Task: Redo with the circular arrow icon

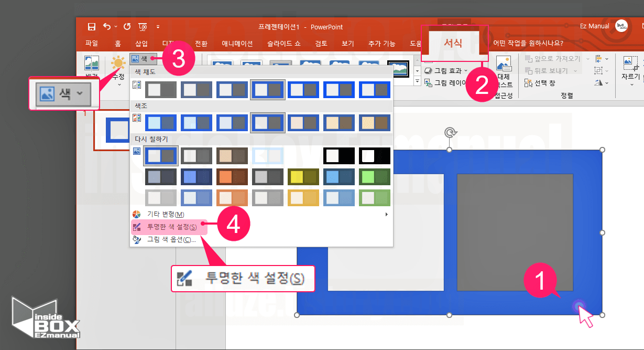Action: (x=127, y=27)
